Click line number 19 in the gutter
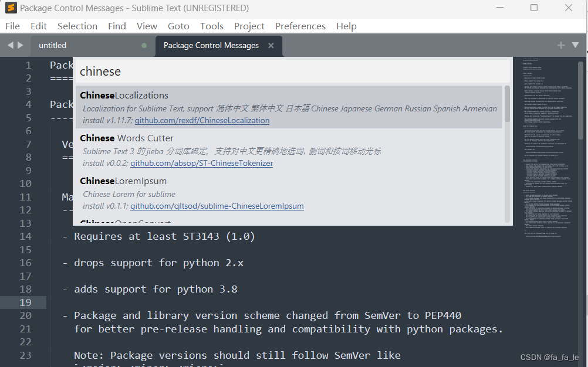This screenshot has height=367, width=588. click(x=25, y=302)
